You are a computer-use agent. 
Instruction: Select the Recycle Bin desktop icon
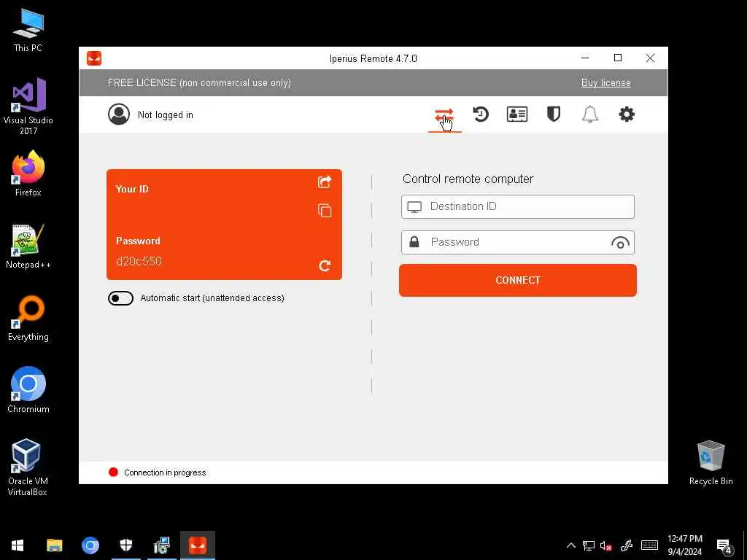(711, 463)
